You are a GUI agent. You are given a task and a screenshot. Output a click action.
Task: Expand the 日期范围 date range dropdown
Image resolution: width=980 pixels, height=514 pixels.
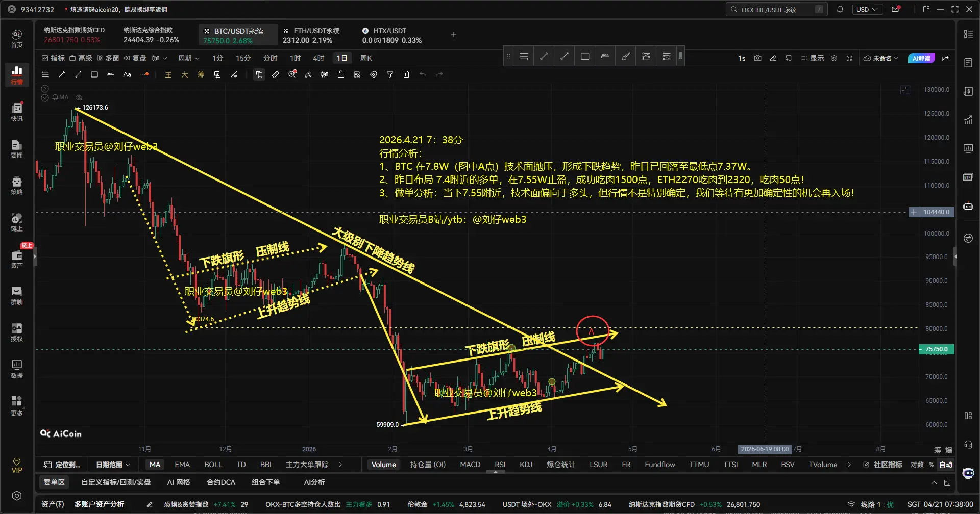coord(113,465)
